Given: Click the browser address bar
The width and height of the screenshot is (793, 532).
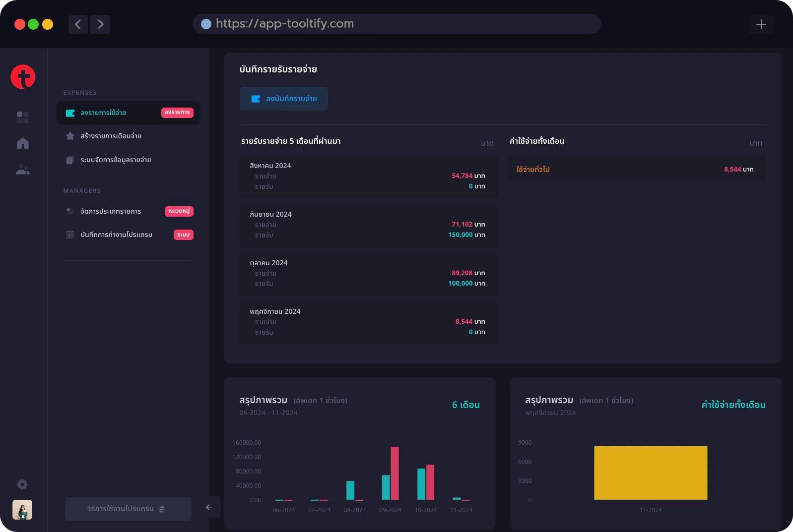Looking at the screenshot, I should point(396,24).
